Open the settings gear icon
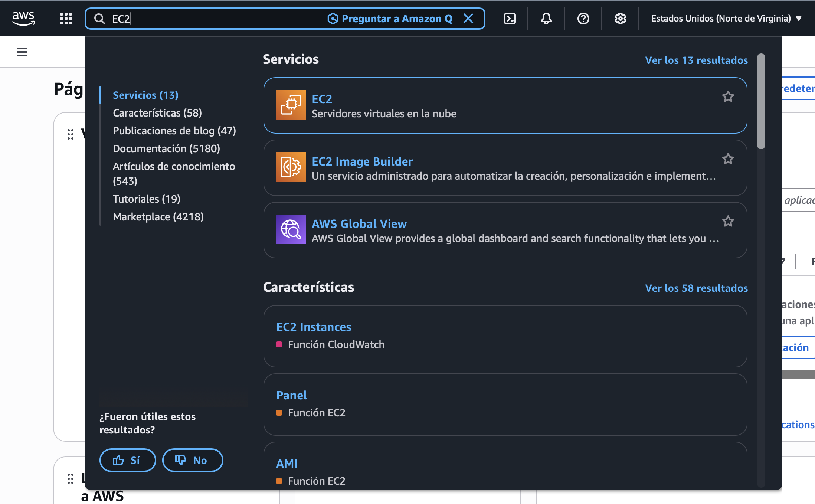This screenshot has width=815, height=504. tap(620, 19)
